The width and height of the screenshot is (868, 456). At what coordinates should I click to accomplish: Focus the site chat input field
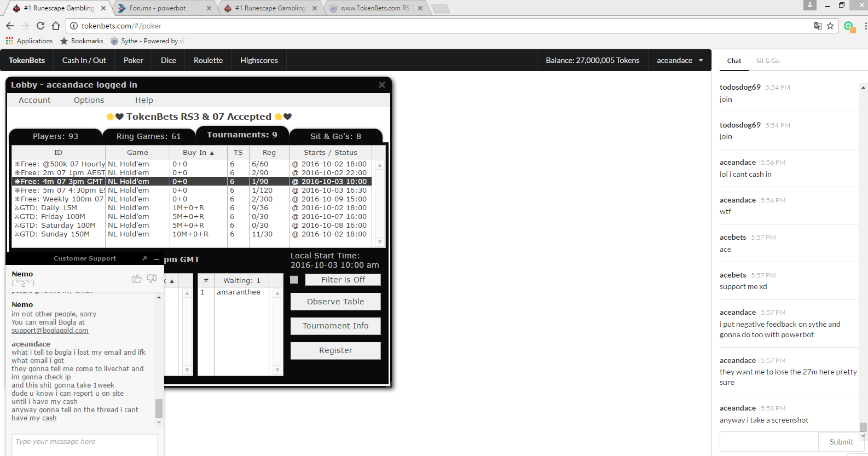769,442
